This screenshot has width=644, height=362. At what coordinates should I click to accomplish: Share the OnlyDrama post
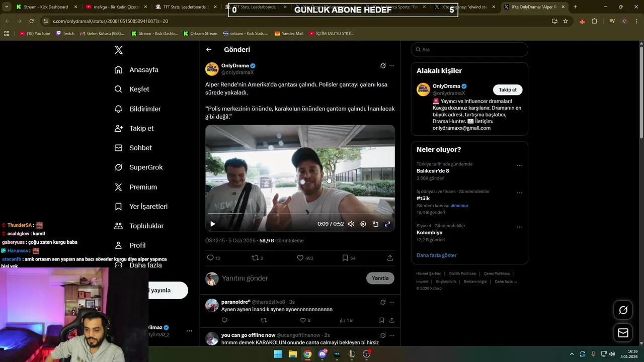pyautogui.click(x=390, y=258)
